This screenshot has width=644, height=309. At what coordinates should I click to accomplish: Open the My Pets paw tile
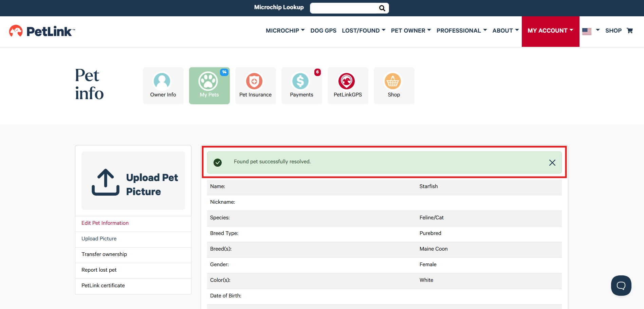tap(209, 86)
